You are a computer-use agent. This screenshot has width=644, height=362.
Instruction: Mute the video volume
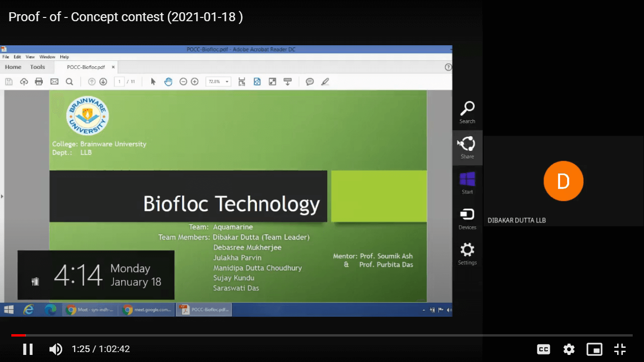pyautogui.click(x=56, y=349)
